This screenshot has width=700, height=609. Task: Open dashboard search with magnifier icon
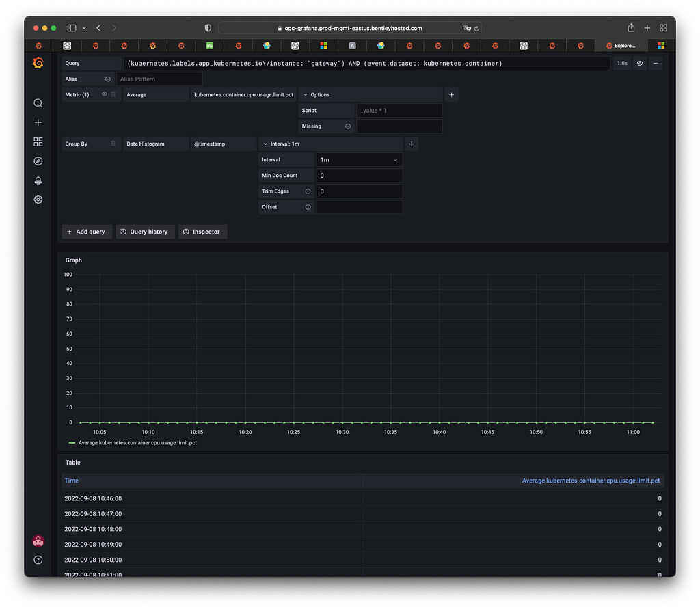click(x=38, y=103)
